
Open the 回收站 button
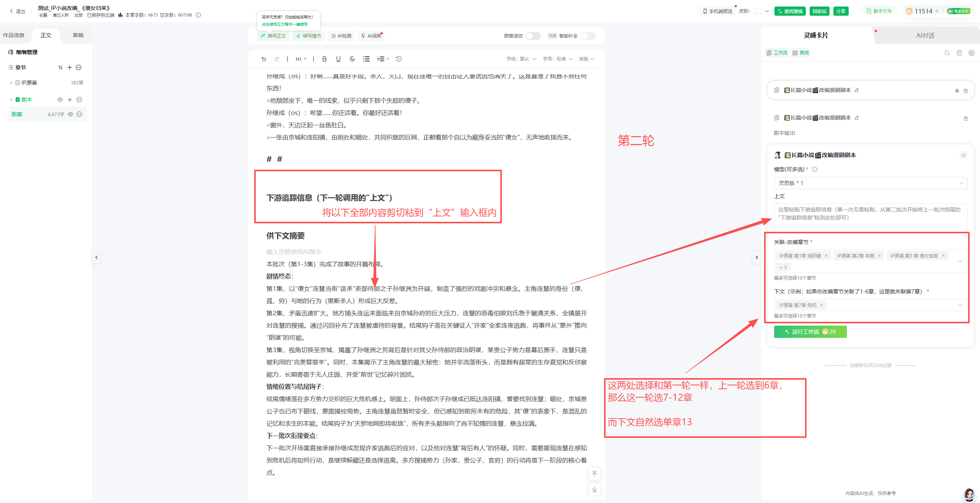tap(820, 11)
